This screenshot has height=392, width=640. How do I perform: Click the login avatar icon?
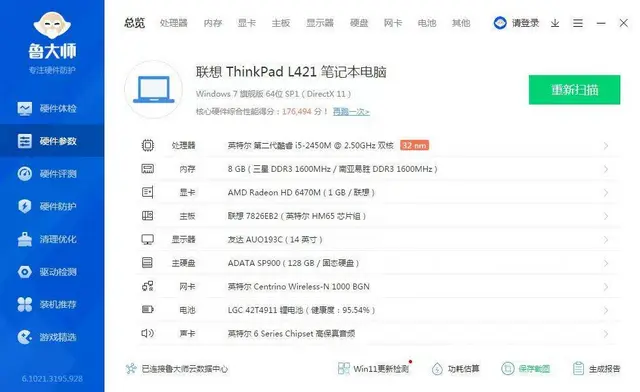pyautogui.click(x=500, y=23)
